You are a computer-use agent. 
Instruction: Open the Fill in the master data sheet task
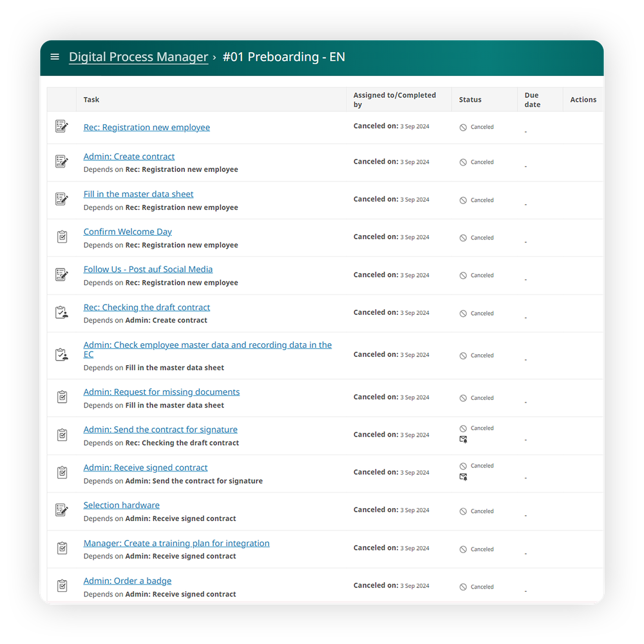pos(138,194)
